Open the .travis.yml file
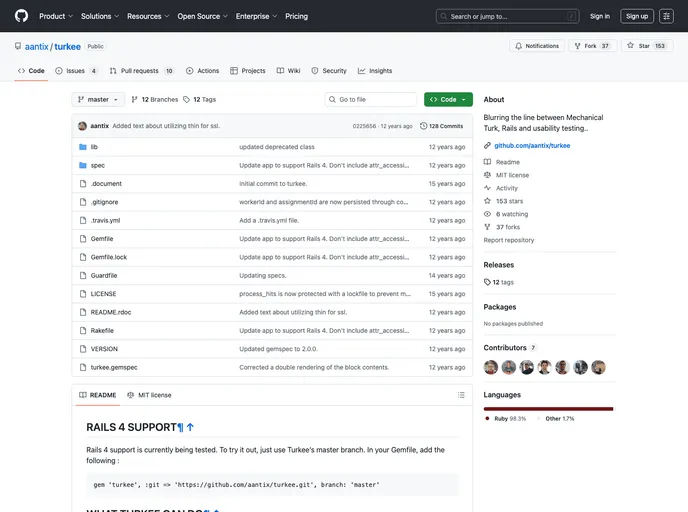Screen dimensions: 688x512 coord(105,221)
